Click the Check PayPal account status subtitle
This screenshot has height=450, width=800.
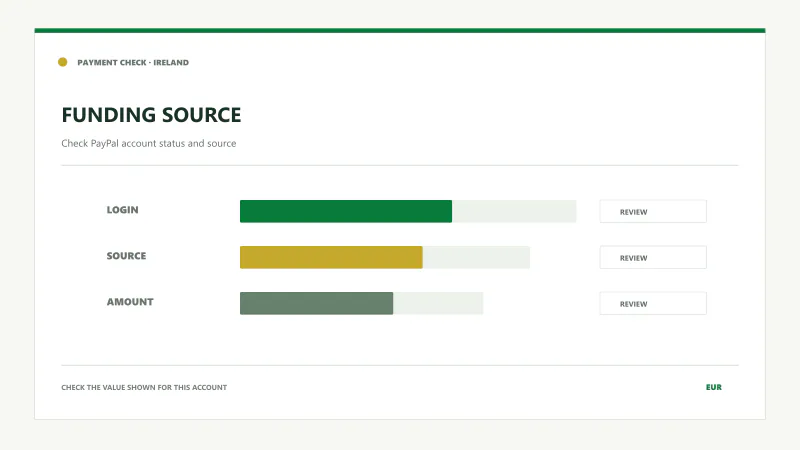pos(148,143)
